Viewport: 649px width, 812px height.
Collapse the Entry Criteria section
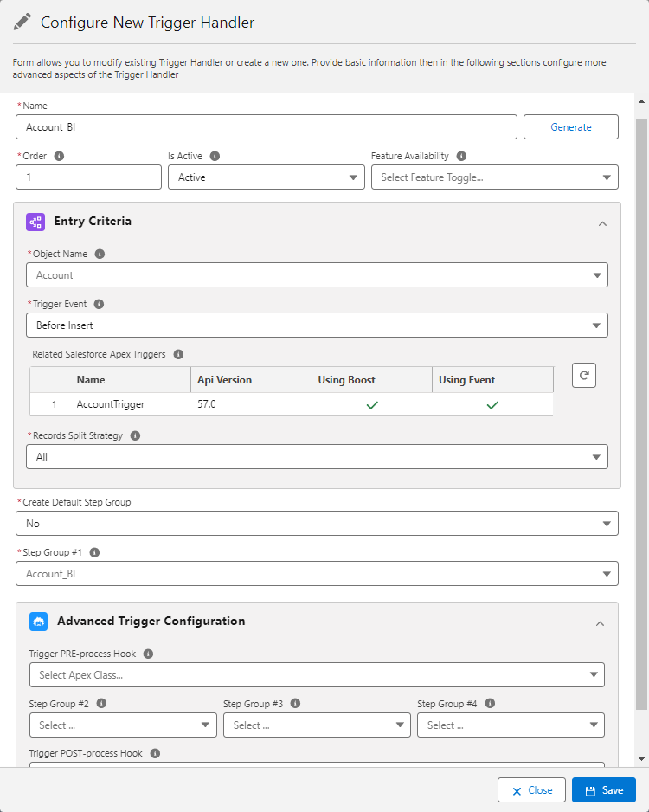[x=602, y=223]
